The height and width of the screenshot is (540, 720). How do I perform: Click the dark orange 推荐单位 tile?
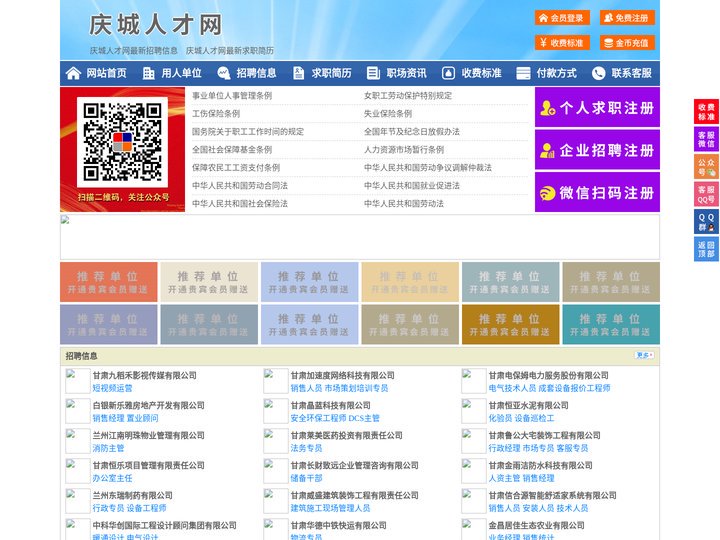[511, 324]
